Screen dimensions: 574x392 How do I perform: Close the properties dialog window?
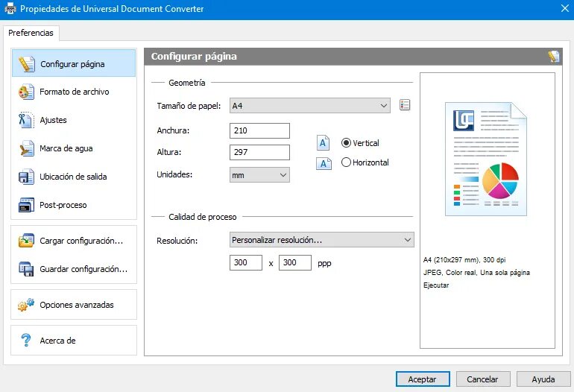click(565, 8)
